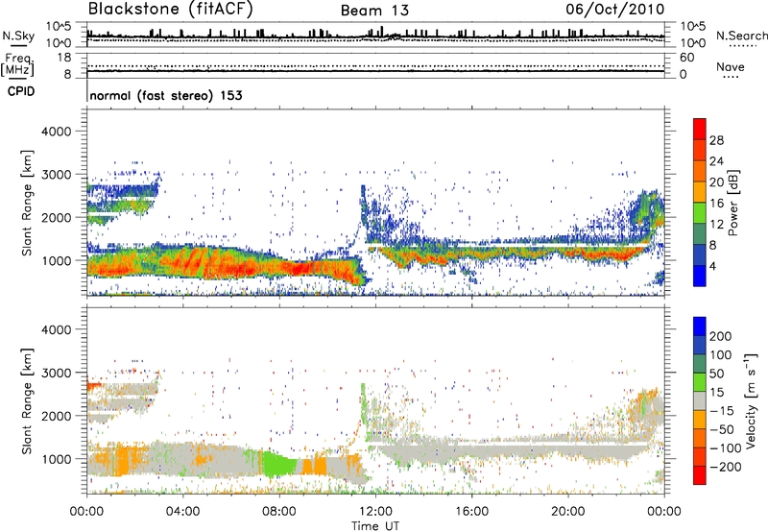
Task: Click the blue bottom of power colorbar
Action: pyautogui.click(x=700, y=276)
